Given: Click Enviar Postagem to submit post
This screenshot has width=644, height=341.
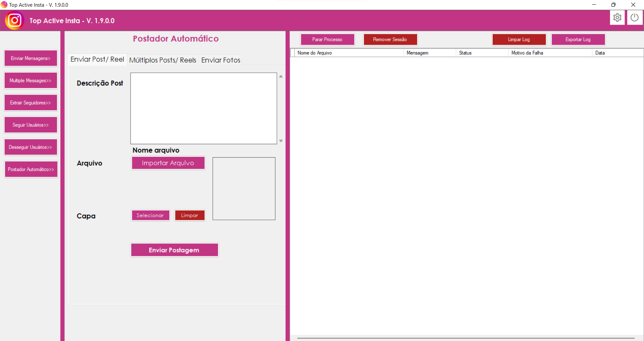Looking at the screenshot, I should click(x=174, y=250).
